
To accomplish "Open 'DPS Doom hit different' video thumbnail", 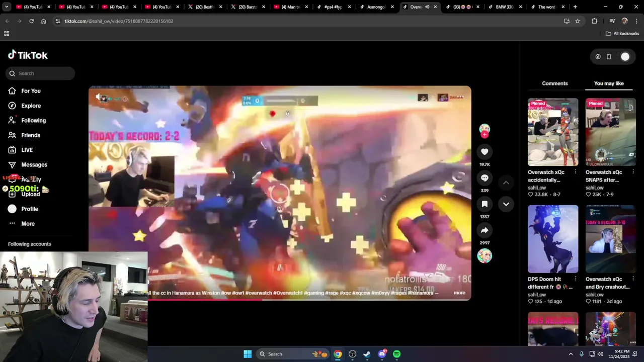I will (x=553, y=239).
